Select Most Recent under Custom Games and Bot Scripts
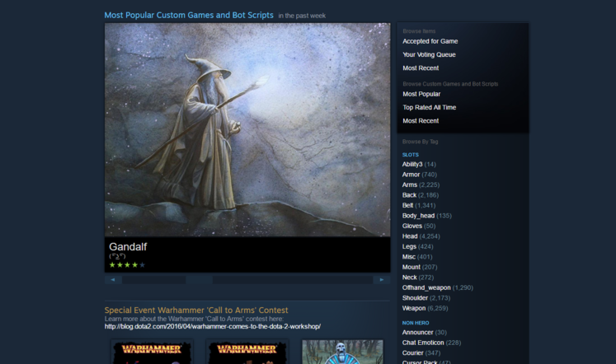 coord(421,121)
